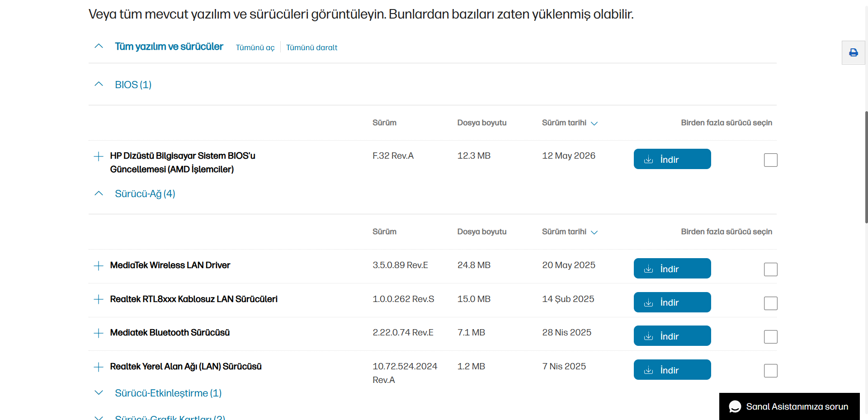Click HP Dizüstü Bilgisayar Sistem BIOS'u title

coord(183,162)
